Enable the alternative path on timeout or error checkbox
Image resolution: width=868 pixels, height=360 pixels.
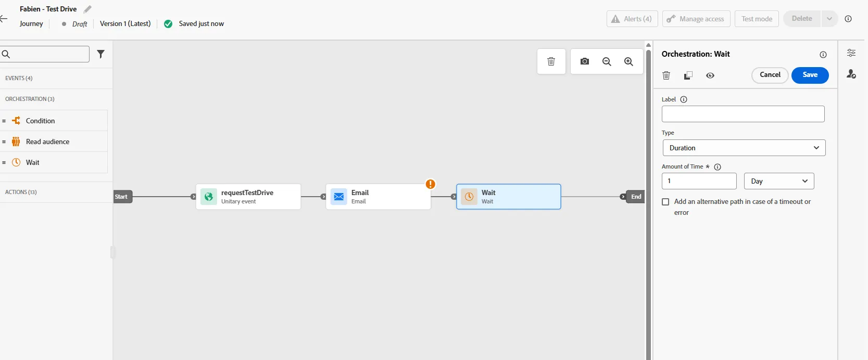pyautogui.click(x=665, y=202)
